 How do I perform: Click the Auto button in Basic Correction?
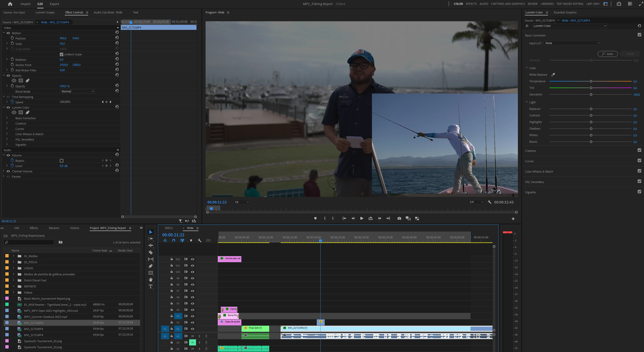point(607,54)
